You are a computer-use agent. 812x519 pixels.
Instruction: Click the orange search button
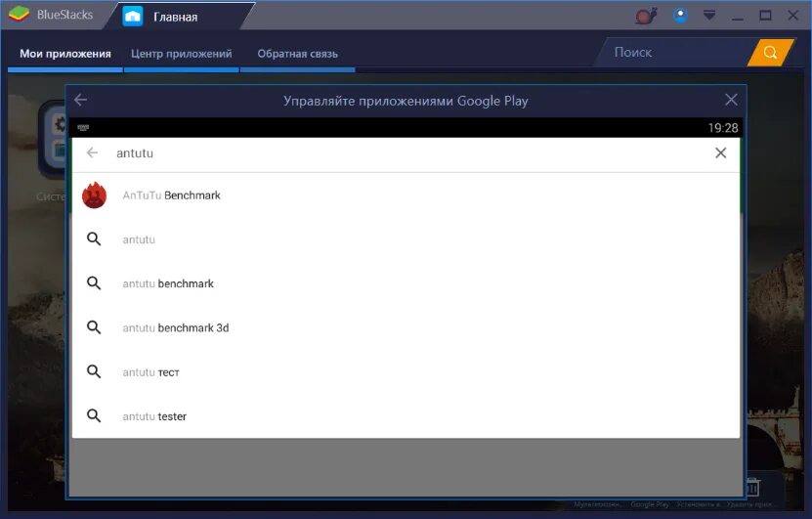click(x=770, y=53)
